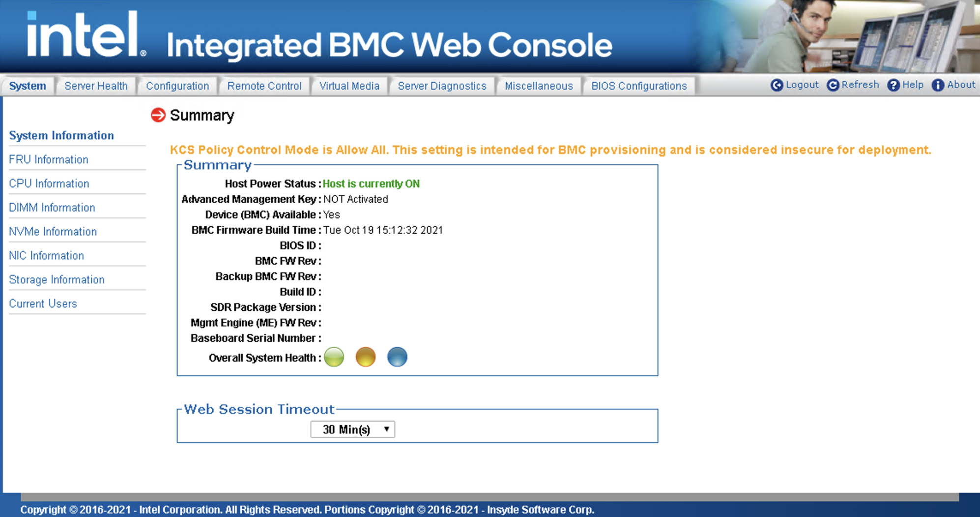View DIMM Information
This screenshot has width=980, height=517.
coord(52,208)
